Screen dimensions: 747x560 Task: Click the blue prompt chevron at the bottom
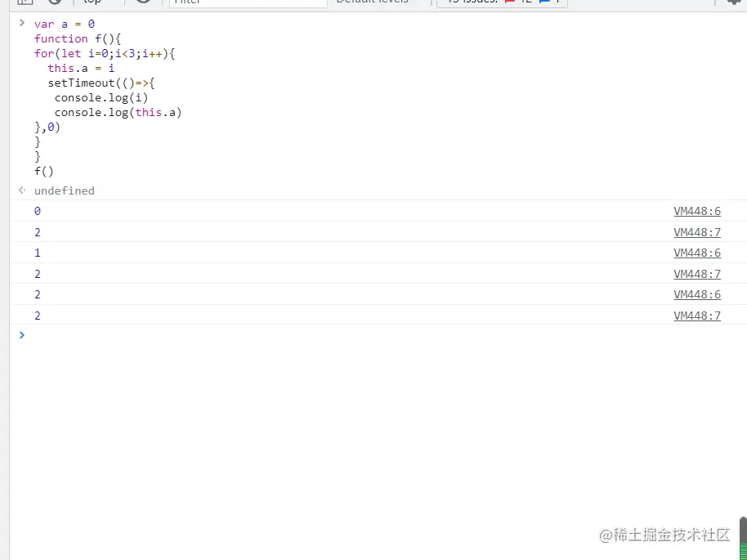21,335
